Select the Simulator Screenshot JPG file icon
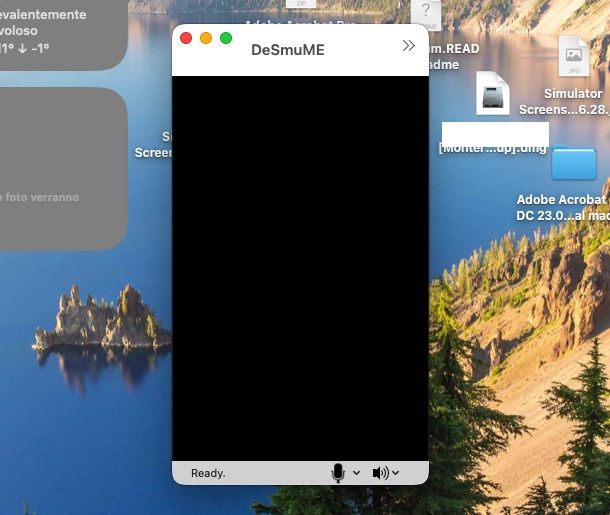 click(573, 57)
